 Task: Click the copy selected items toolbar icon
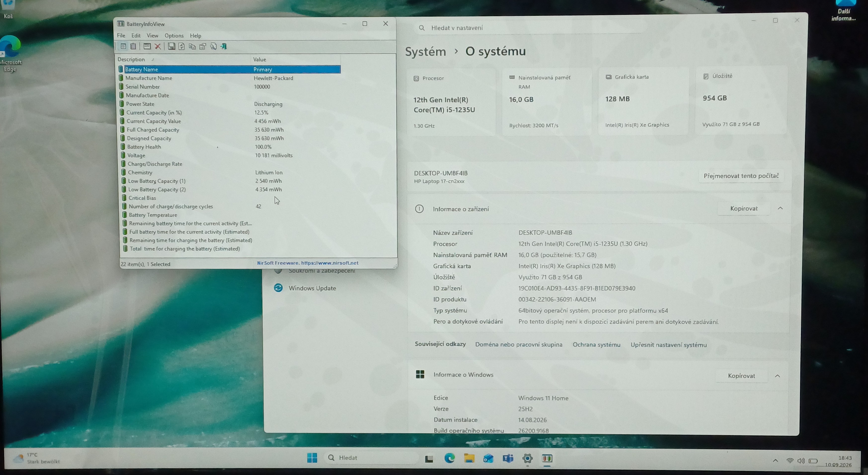pos(192,46)
